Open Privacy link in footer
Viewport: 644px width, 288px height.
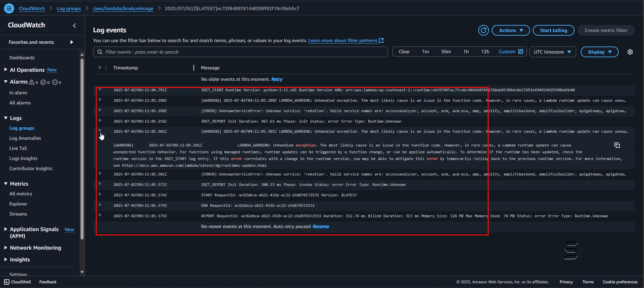566,282
